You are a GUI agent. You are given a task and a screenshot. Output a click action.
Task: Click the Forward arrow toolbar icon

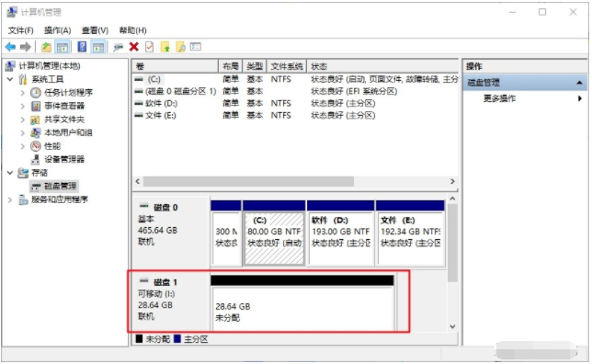(26, 47)
